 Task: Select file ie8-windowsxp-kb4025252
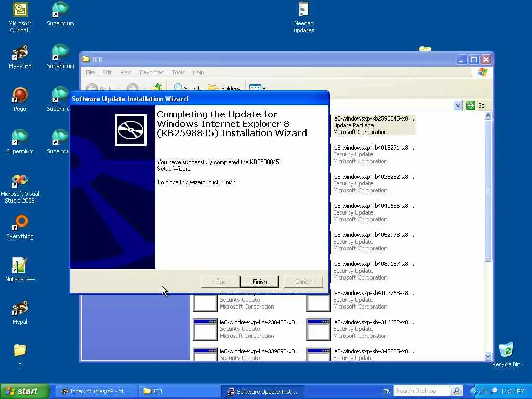373,183
